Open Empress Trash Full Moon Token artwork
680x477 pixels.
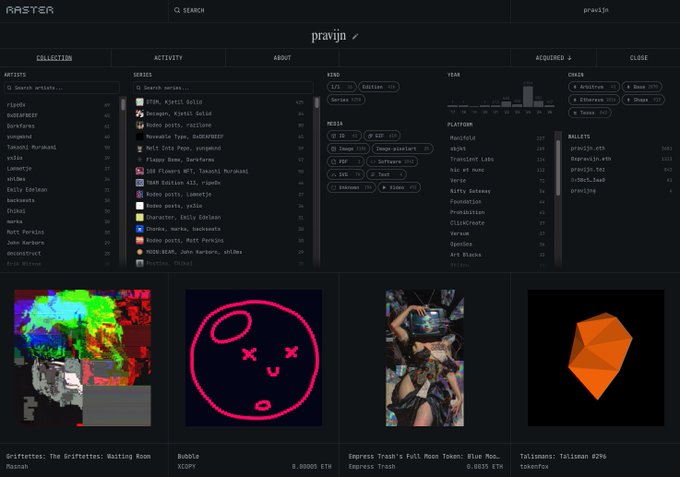(x=425, y=358)
